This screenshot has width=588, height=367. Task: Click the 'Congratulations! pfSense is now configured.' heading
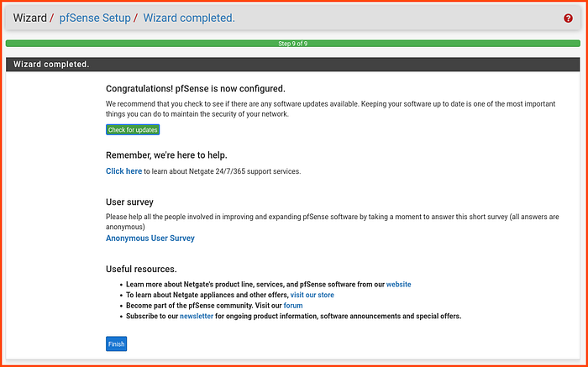click(196, 89)
